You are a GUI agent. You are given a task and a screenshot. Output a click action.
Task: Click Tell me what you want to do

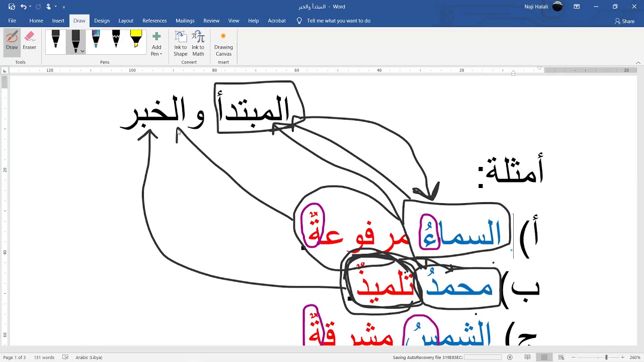point(339,21)
